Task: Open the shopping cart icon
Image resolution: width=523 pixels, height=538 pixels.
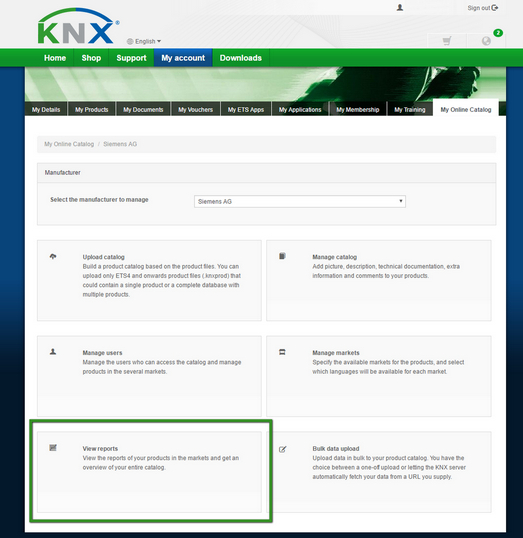Action: tap(446, 41)
